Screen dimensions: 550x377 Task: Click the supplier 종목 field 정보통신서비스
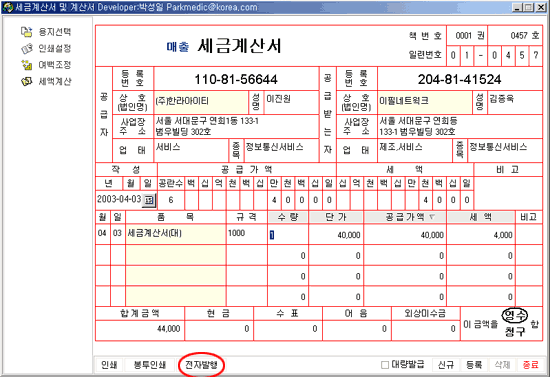281,150
